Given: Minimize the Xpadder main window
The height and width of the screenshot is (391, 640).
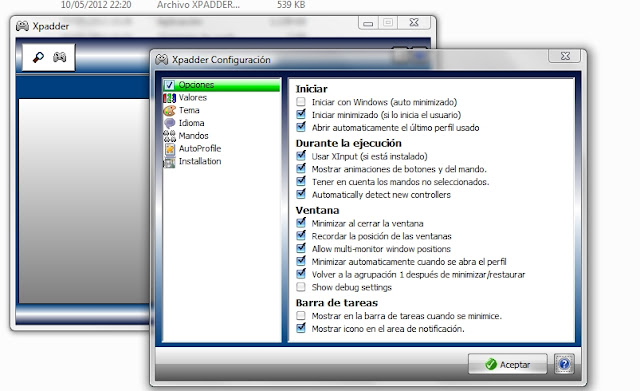Looking at the screenshot, I should [x=368, y=23].
